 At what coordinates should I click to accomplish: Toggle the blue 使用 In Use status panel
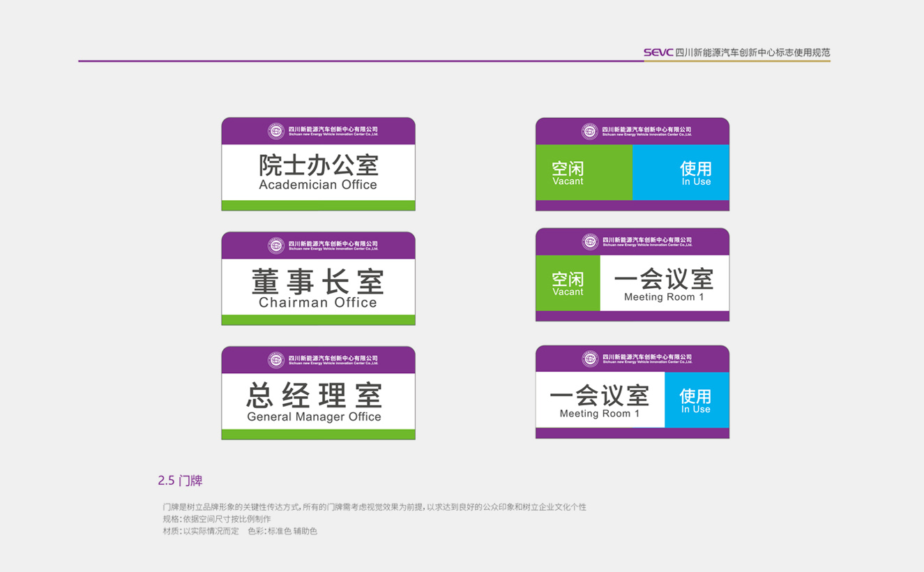pyautogui.click(x=681, y=171)
